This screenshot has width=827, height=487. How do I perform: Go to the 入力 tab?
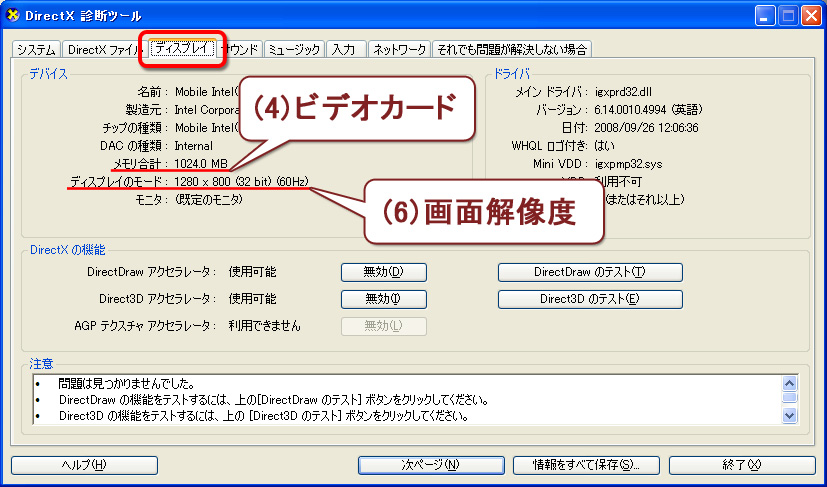[344, 49]
